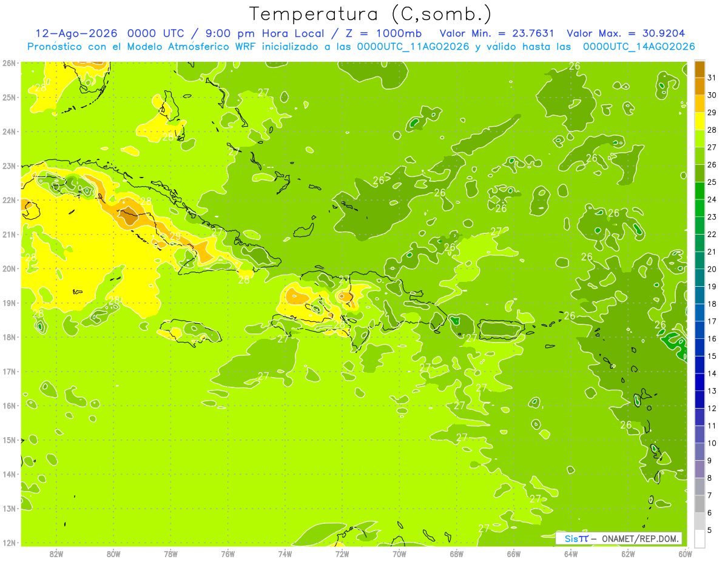Click the WRF model forecast description line
This screenshot has height=562, width=728.
pos(361,47)
